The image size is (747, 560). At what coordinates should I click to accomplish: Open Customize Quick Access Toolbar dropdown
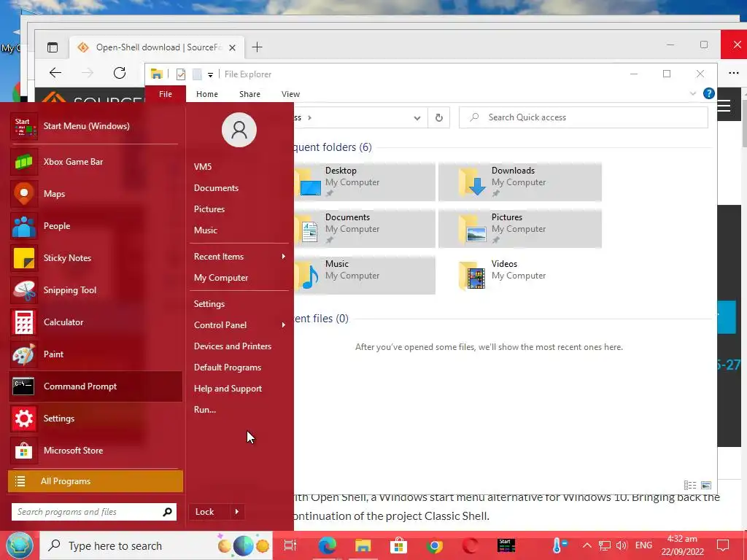pyautogui.click(x=210, y=75)
